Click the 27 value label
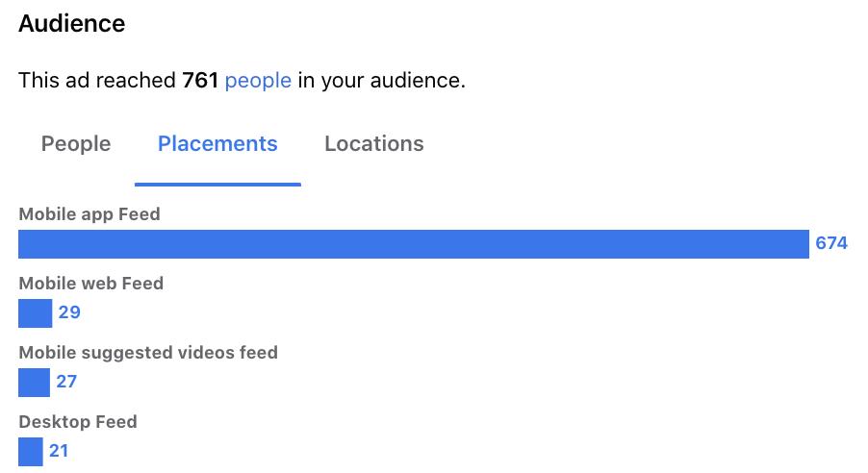This screenshot has height=473, width=868. tap(66, 381)
